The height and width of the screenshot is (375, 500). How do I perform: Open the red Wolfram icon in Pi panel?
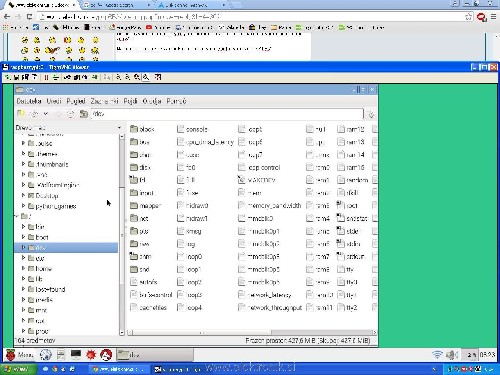point(106,355)
